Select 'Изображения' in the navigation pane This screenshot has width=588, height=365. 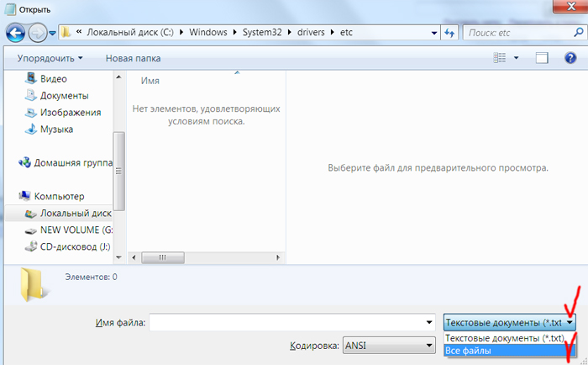[x=63, y=113]
